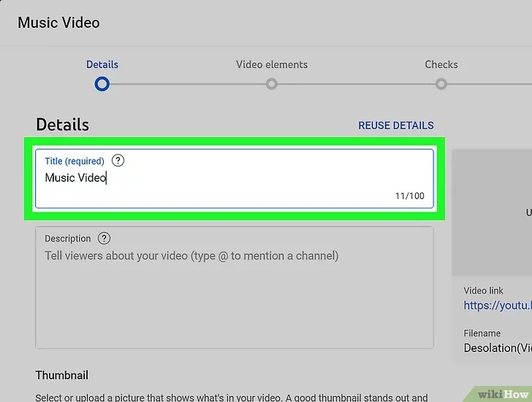Click the progress line between Details and Video elements
532x402 pixels.
tap(187, 84)
